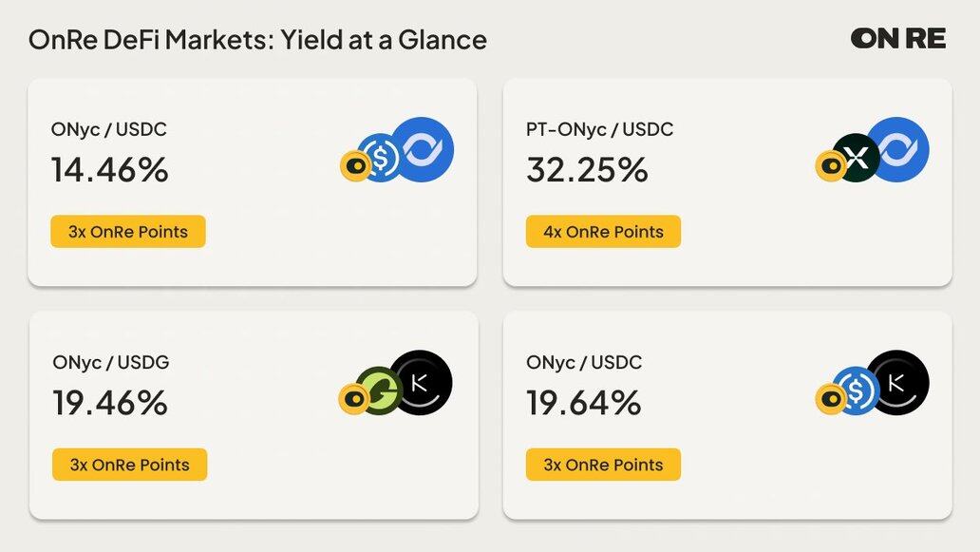Click the black K icon in the USDG card
Image resolution: width=980 pixels, height=552 pixels.
[x=423, y=383]
